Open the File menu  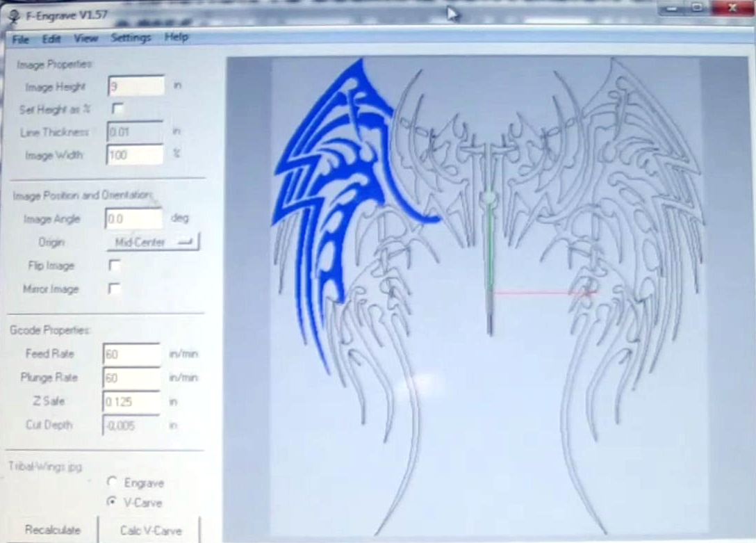(20, 39)
